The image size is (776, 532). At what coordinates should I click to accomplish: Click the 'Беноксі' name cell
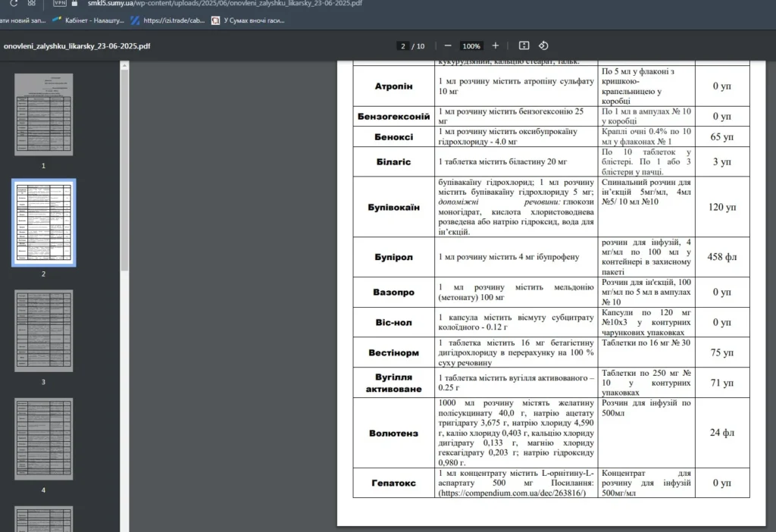tap(393, 136)
